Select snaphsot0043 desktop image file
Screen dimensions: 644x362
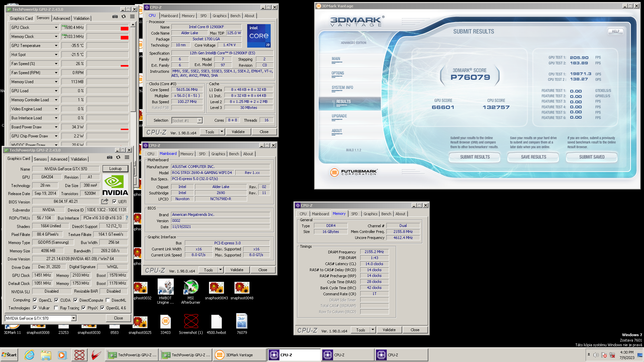tap(216, 291)
